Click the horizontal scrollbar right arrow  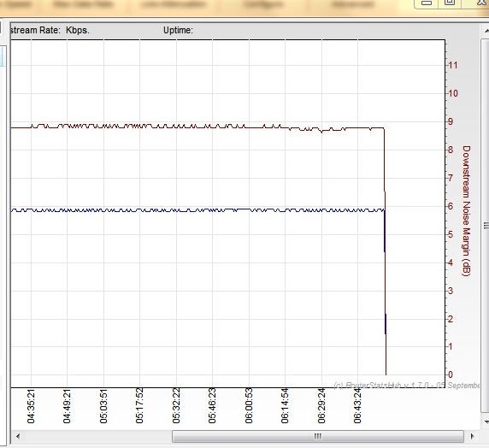click(x=472, y=436)
